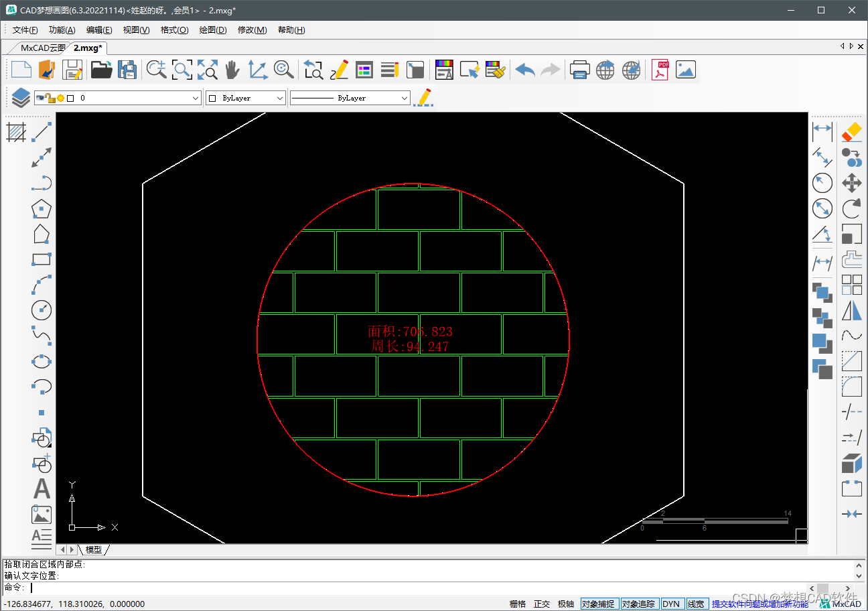
Task: Choose the Rotate tool
Action: pyautogui.click(x=851, y=208)
